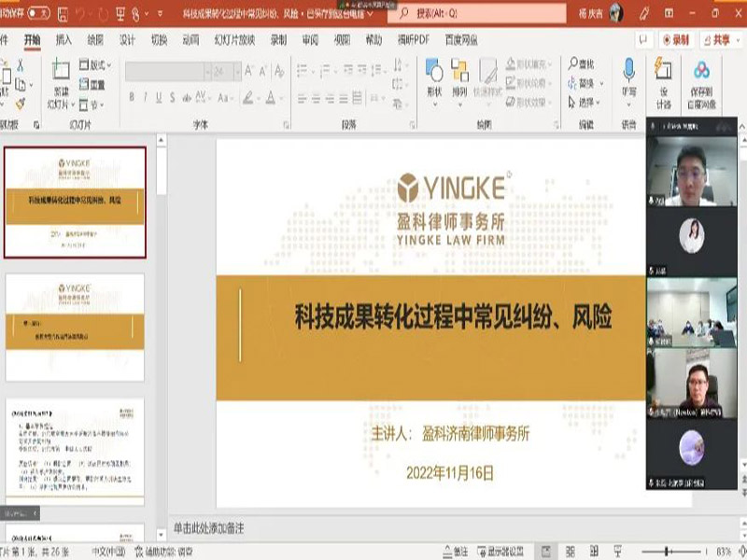The height and width of the screenshot is (560, 747).
Task: Insert a new slide with 新建幻灯片 icon
Action: click(61, 69)
